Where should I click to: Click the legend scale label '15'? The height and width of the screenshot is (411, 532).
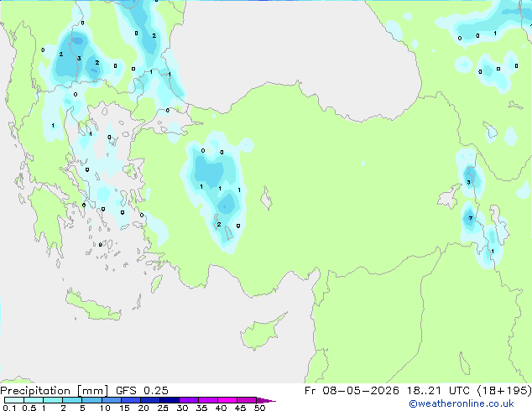(x=124, y=408)
